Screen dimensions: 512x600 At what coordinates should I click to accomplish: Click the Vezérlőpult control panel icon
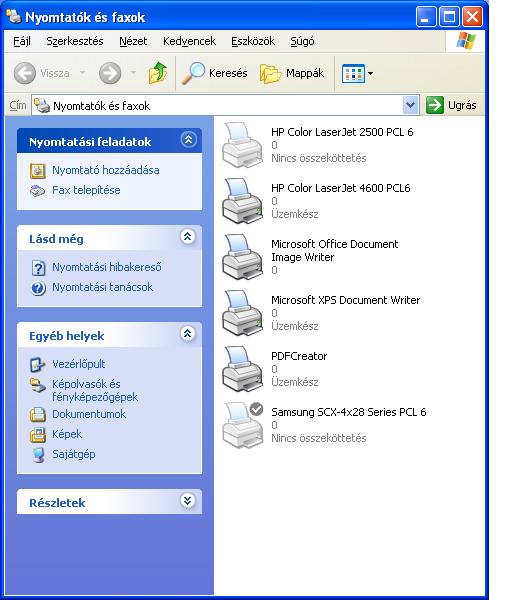pyautogui.click(x=38, y=365)
